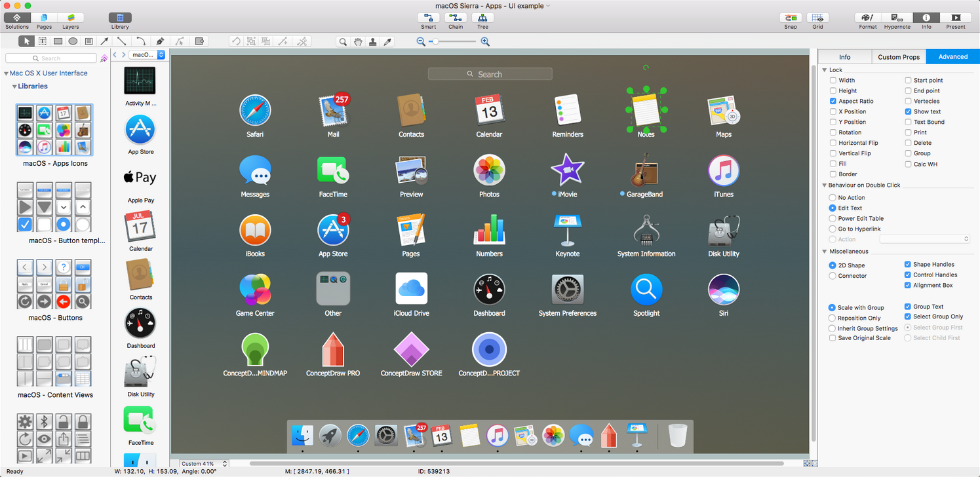Enable the Width lock checkbox
This screenshot has height=477, width=980.
point(833,80)
